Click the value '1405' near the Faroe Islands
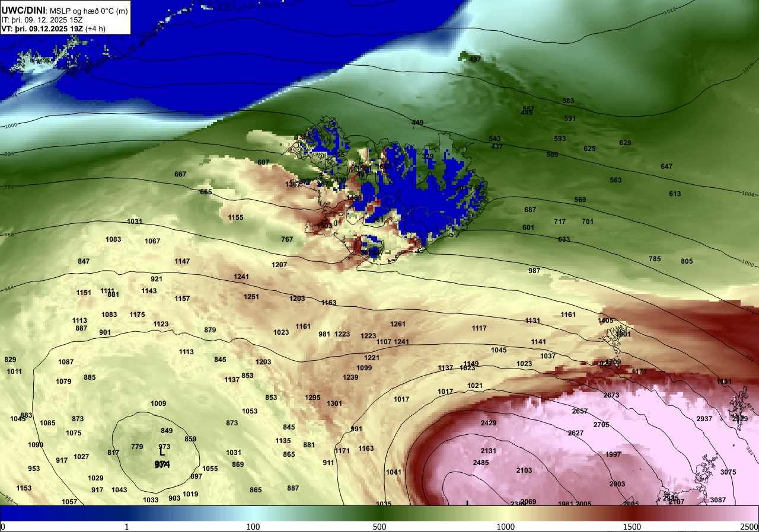Image resolution: width=759 pixels, height=532 pixels. coord(605,321)
